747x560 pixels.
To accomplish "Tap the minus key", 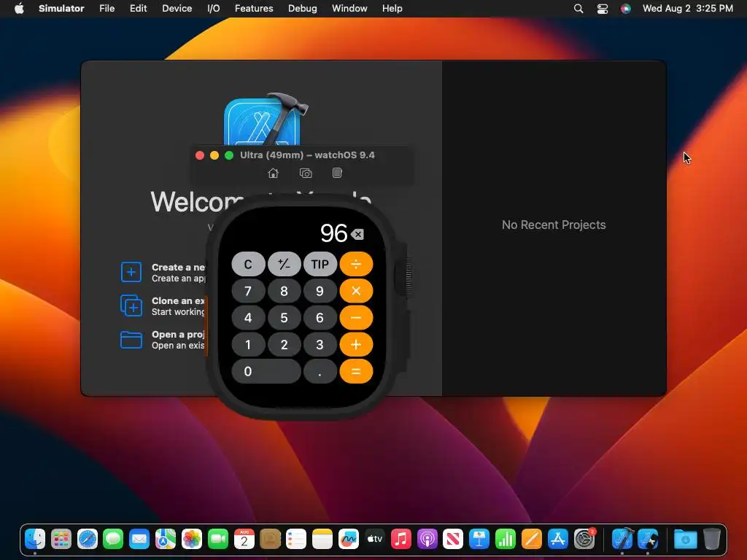I will click(x=356, y=318).
